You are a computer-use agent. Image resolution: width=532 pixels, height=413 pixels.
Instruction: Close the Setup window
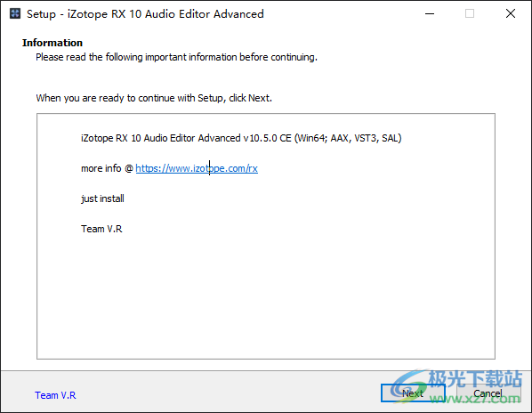coord(511,14)
